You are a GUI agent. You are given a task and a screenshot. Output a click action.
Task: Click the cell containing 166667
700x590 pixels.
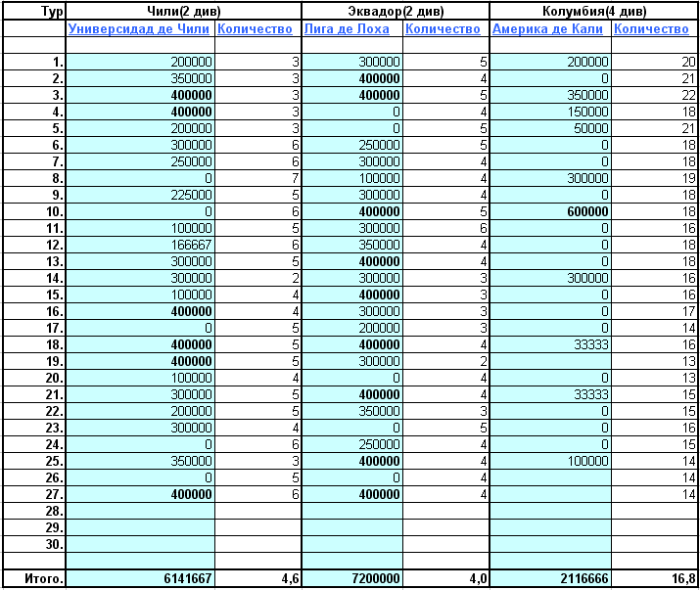pyautogui.click(x=140, y=244)
